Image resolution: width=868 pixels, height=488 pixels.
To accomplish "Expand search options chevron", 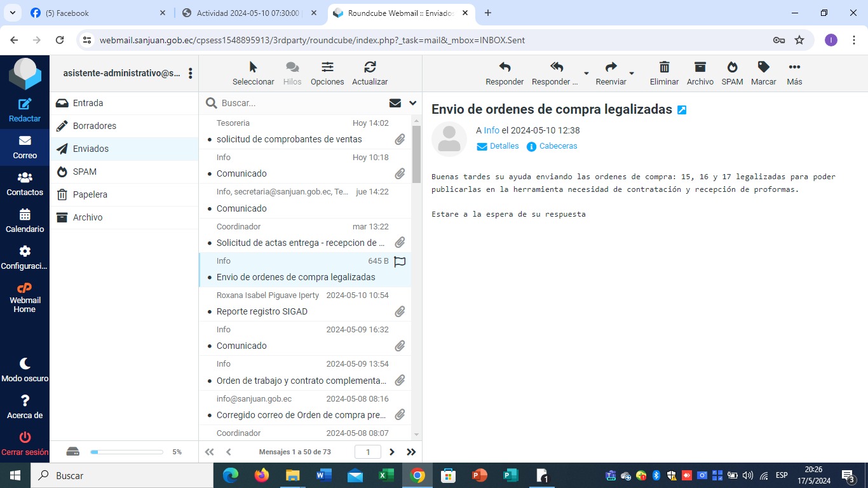I will (412, 103).
